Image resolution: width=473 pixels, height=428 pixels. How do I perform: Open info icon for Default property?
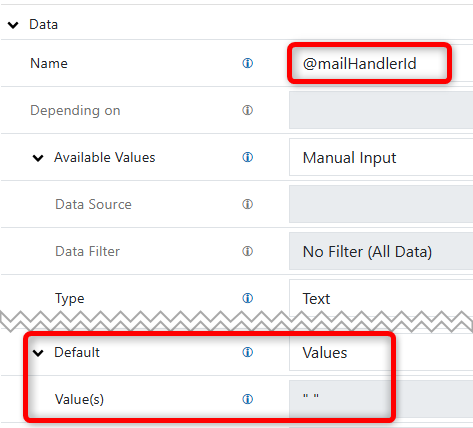tap(247, 352)
